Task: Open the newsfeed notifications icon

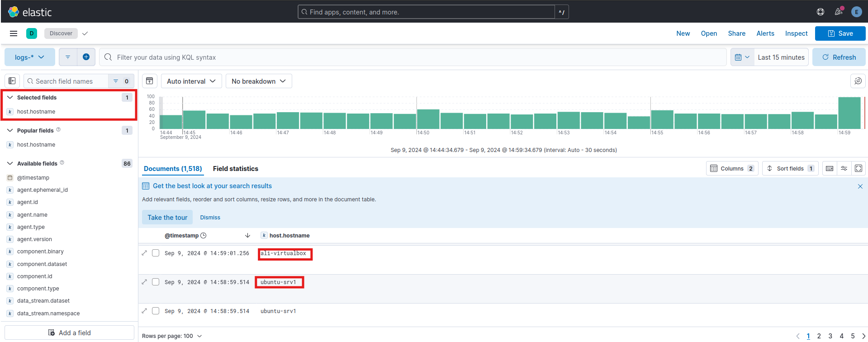Action: click(839, 12)
